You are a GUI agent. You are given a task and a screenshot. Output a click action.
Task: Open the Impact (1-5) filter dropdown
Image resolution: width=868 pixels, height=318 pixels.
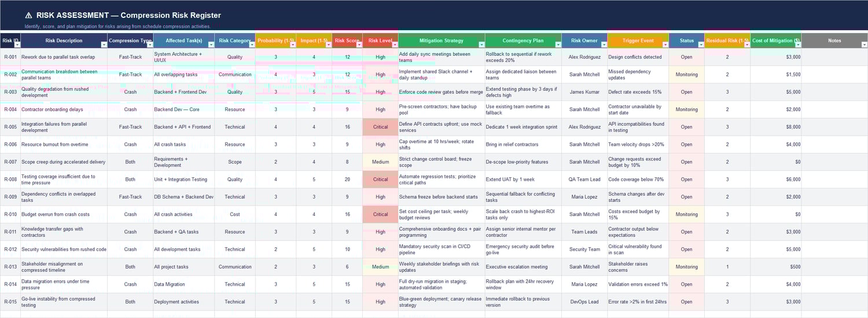click(328, 44)
